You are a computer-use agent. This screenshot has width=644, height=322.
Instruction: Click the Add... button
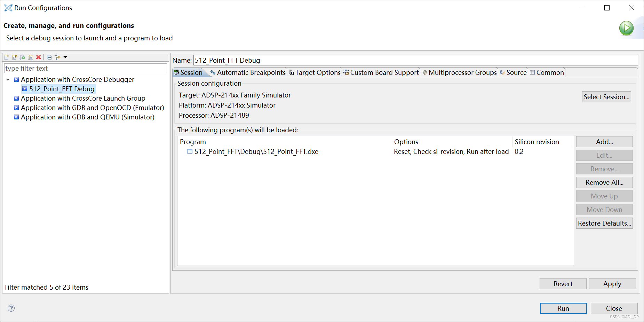click(x=604, y=142)
